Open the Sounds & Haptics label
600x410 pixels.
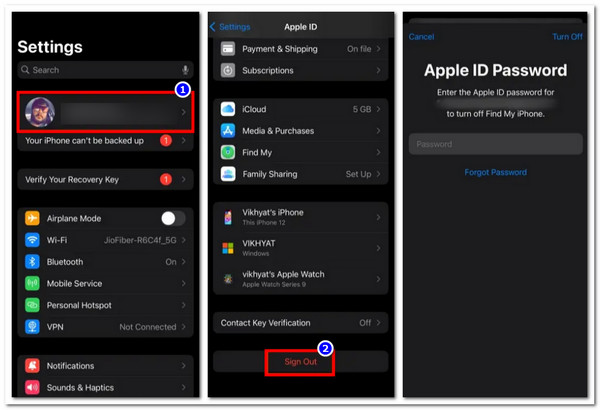click(x=80, y=387)
